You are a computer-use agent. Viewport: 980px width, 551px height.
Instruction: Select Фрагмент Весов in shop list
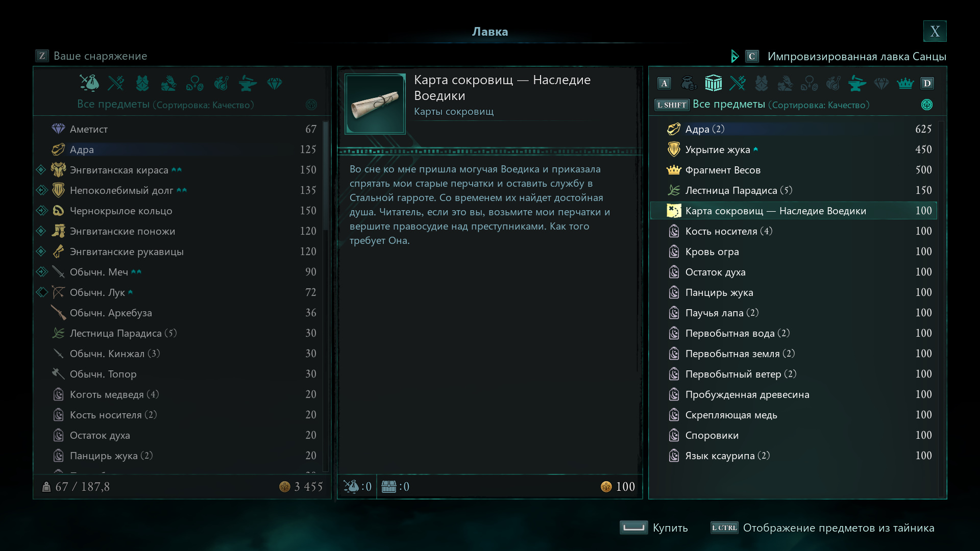(x=723, y=170)
